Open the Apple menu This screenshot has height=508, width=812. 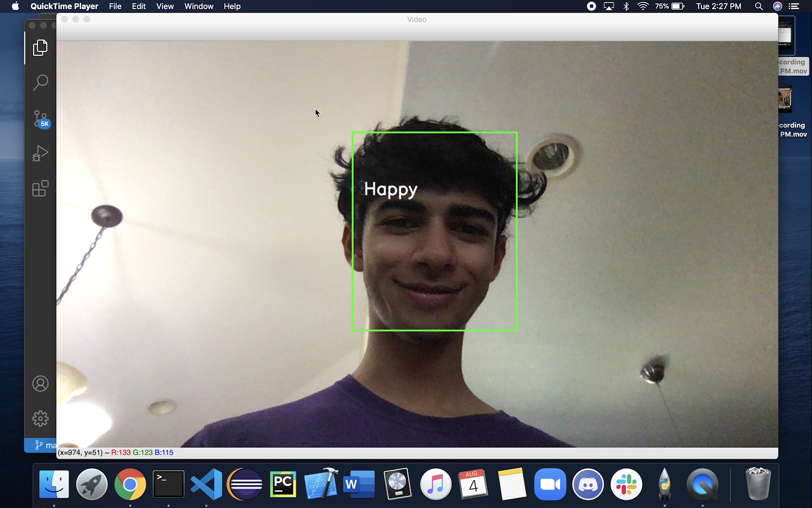[x=15, y=6]
